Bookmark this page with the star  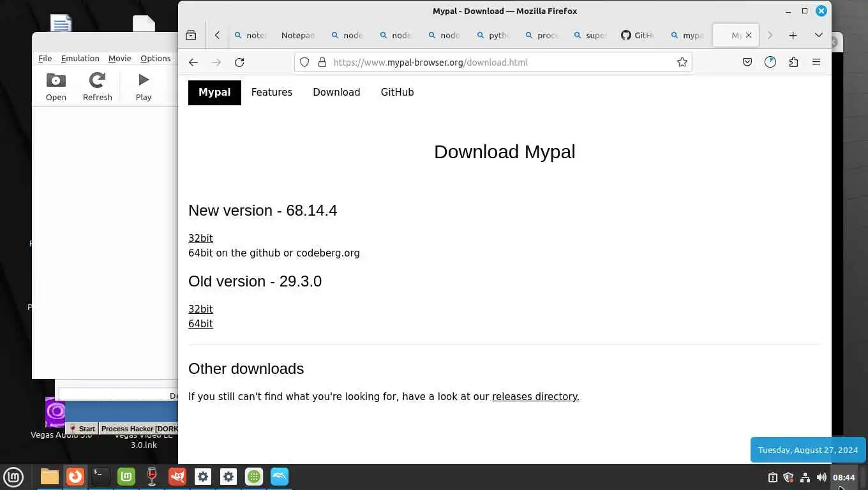tap(682, 62)
